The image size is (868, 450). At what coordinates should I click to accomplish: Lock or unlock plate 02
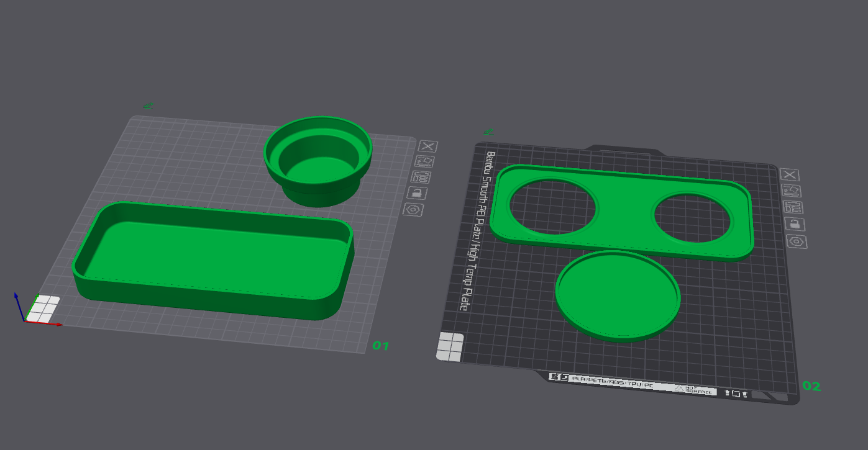[795, 224]
